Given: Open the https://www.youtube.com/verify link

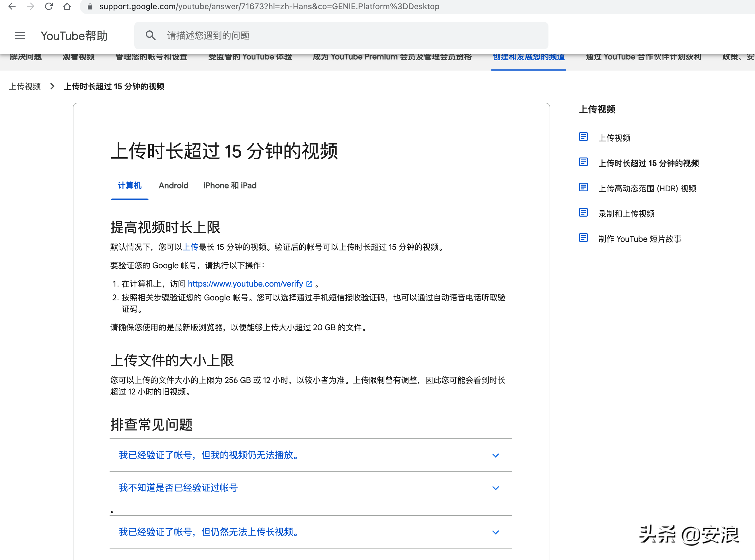Looking at the screenshot, I should point(245,284).
